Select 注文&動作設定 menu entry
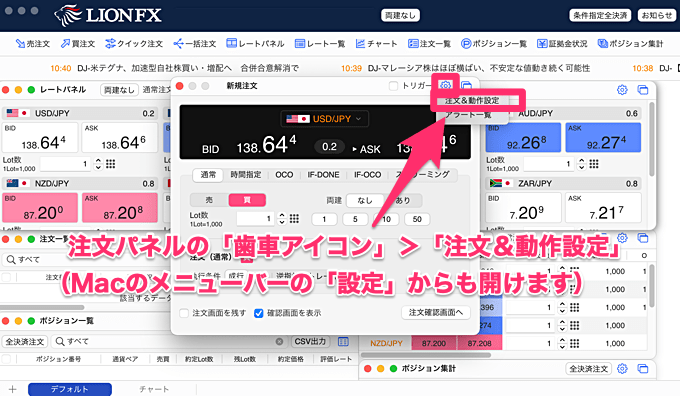 (472, 101)
